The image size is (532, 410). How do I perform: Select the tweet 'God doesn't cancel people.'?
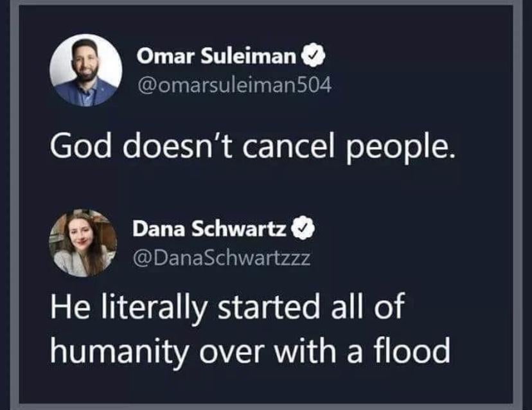coord(252,146)
